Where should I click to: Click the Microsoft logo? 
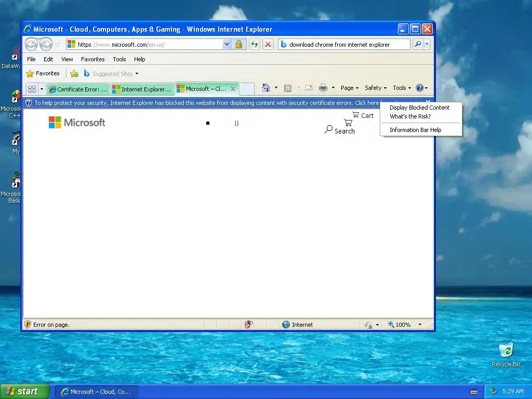pyautogui.click(x=77, y=123)
